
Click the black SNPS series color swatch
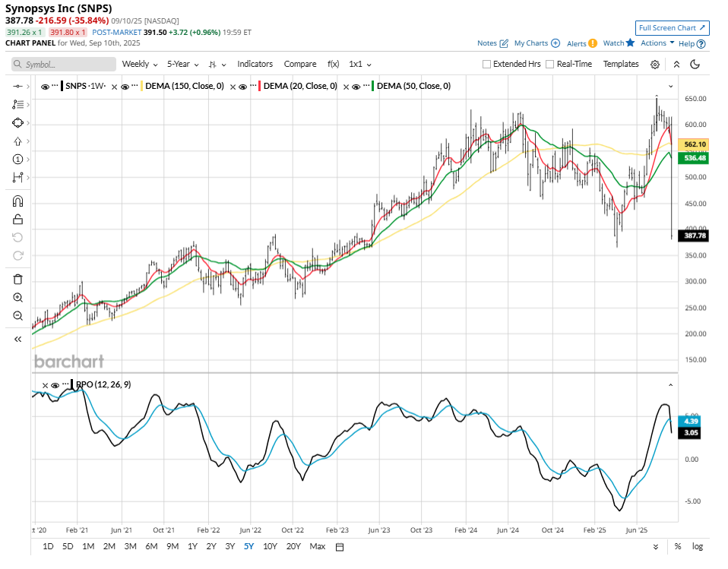62,87
